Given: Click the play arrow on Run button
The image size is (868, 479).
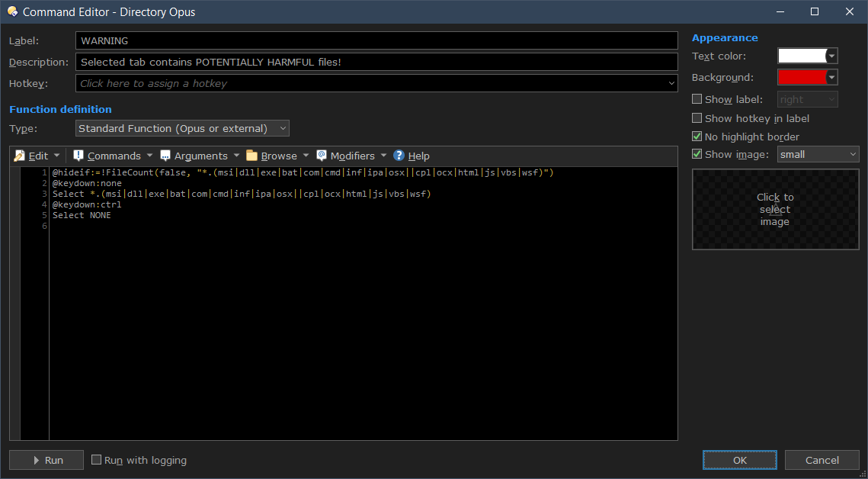Looking at the screenshot, I should pos(37,460).
